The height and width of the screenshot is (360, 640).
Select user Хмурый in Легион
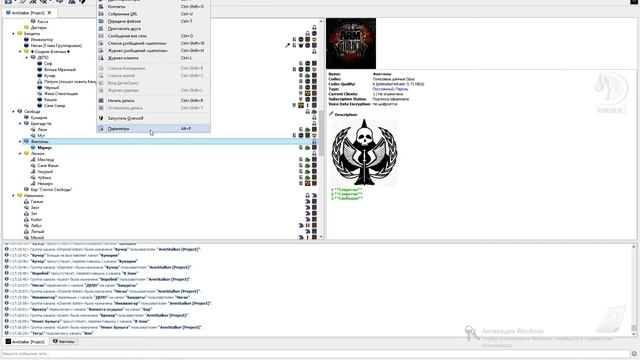point(45,171)
